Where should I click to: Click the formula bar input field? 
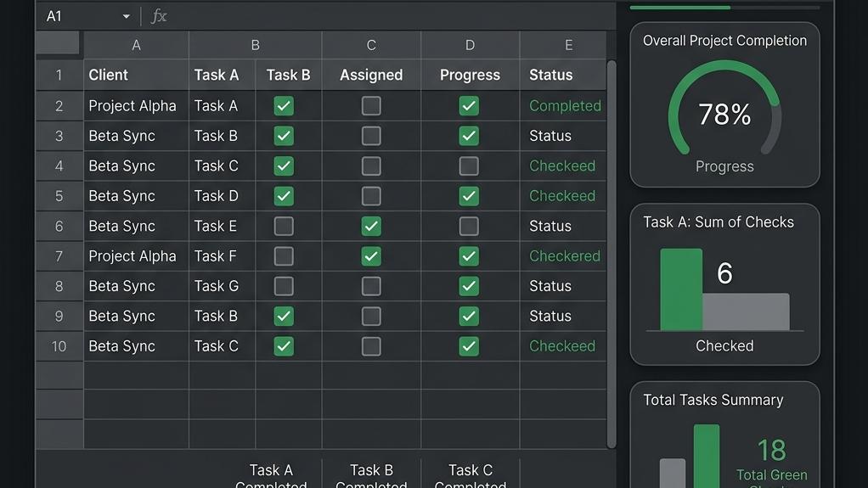[392, 16]
